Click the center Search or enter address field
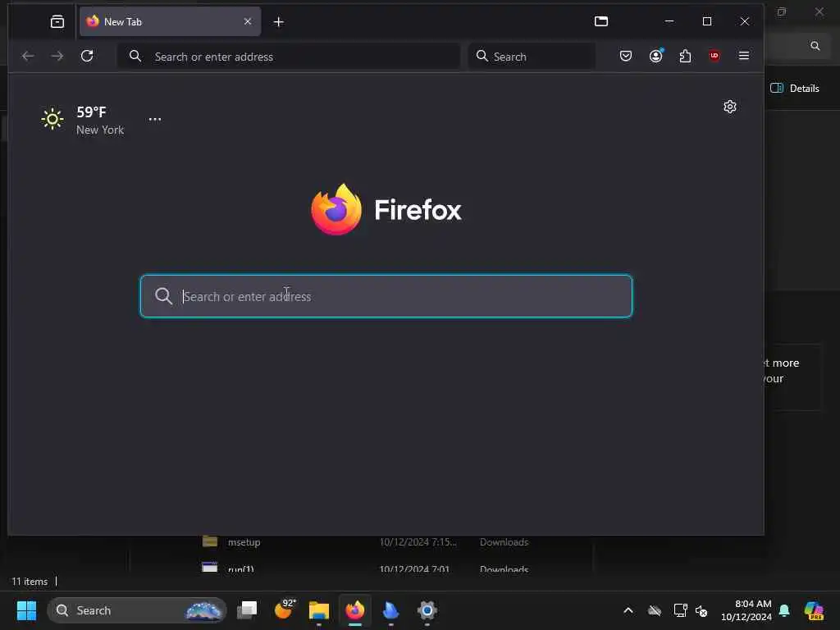840x630 pixels. [x=386, y=296]
